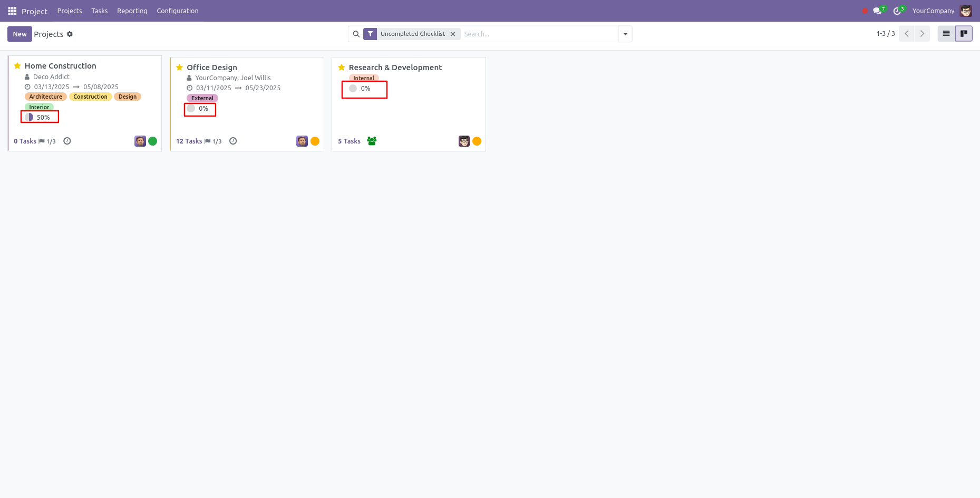Open the Research & Development project title
The height and width of the screenshot is (498, 980).
pyautogui.click(x=395, y=68)
